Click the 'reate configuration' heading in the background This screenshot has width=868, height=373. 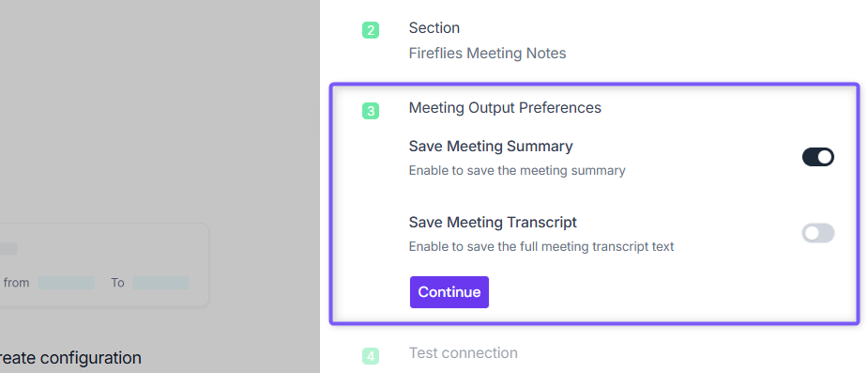70,358
